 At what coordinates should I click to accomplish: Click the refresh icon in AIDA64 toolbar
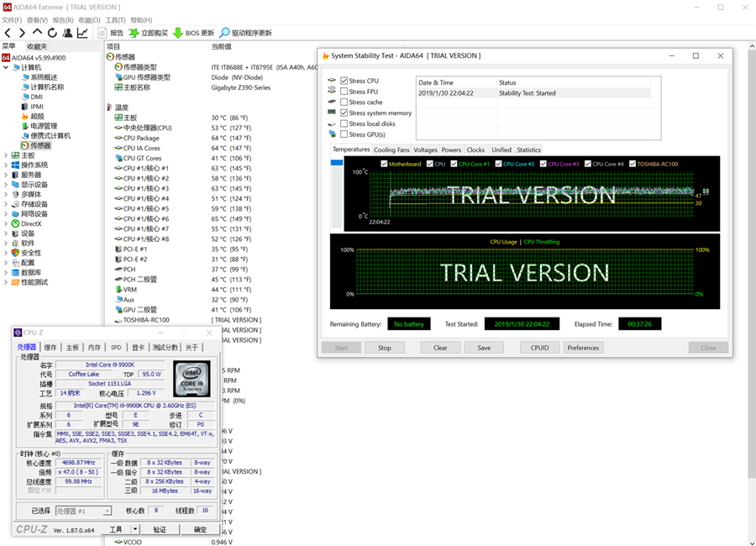click(52, 33)
